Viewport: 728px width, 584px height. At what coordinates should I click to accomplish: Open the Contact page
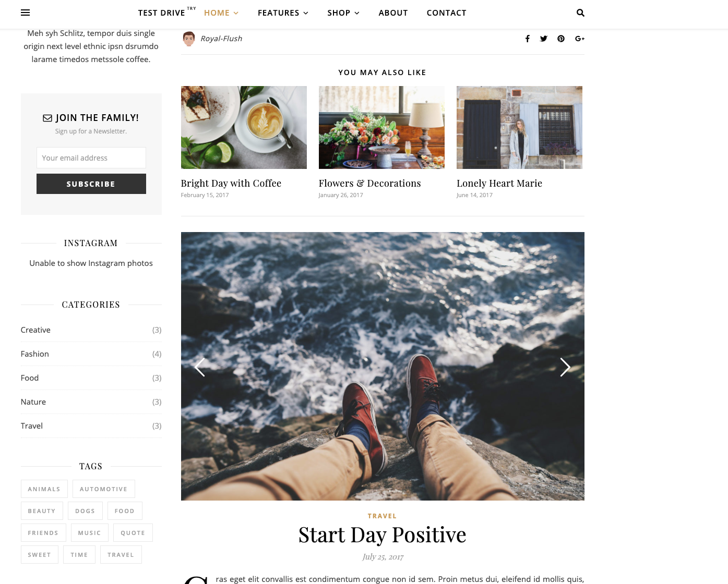coord(446,13)
